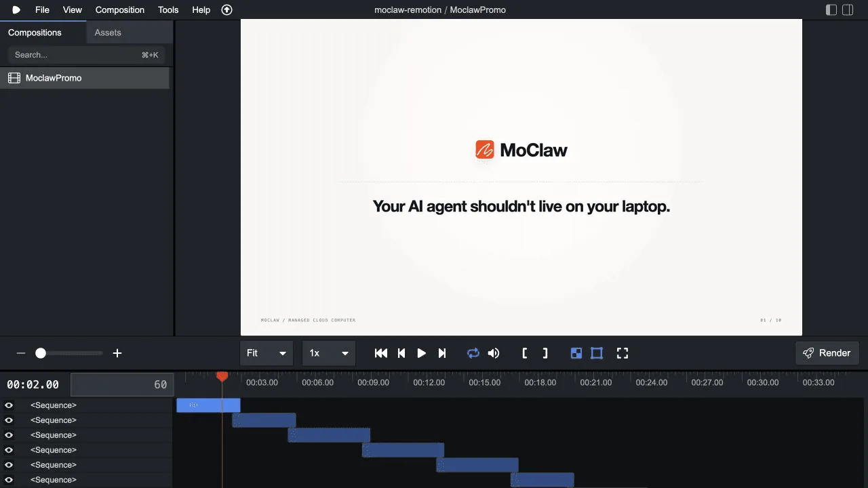Step back one frame
The image size is (868, 488).
[401, 353]
